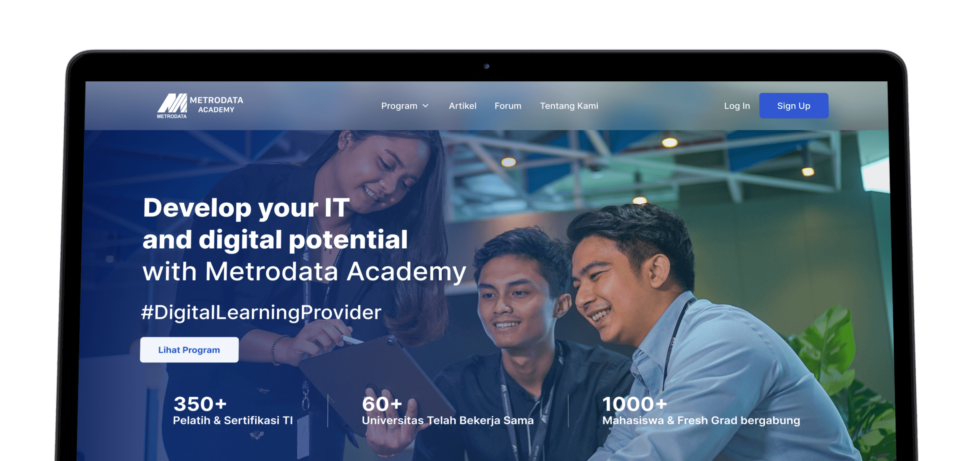Viewport: 980px width, 461px height.
Task: Open the Program menu item
Action: coord(399,106)
